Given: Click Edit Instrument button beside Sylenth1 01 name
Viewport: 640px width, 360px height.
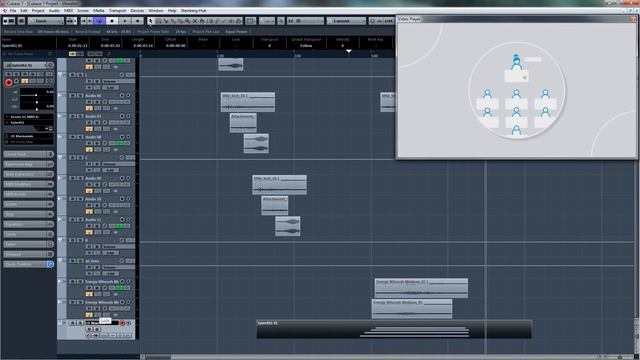Looking at the screenshot, I should [x=51, y=65].
